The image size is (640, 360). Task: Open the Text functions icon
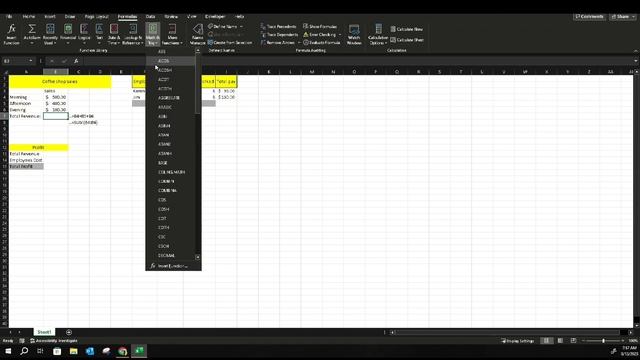tap(99, 34)
